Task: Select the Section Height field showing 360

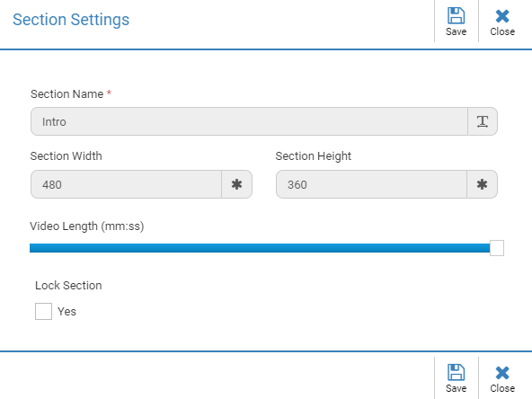Action: 371,184
